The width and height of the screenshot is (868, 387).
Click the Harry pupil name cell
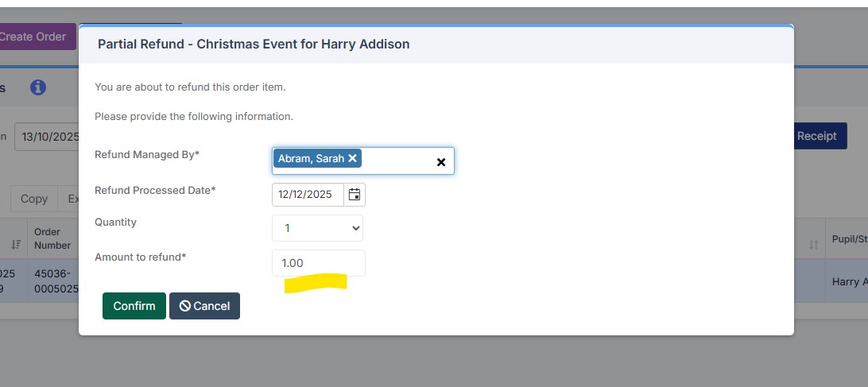pyautogui.click(x=849, y=281)
